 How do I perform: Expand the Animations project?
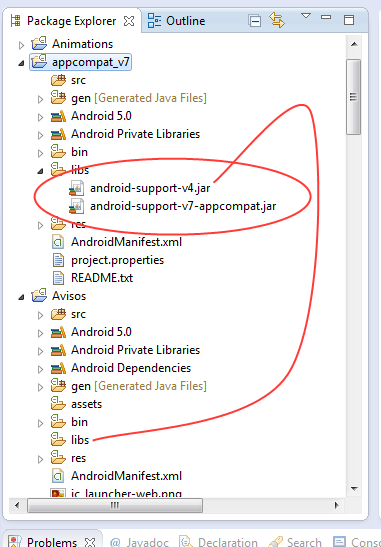(21, 45)
